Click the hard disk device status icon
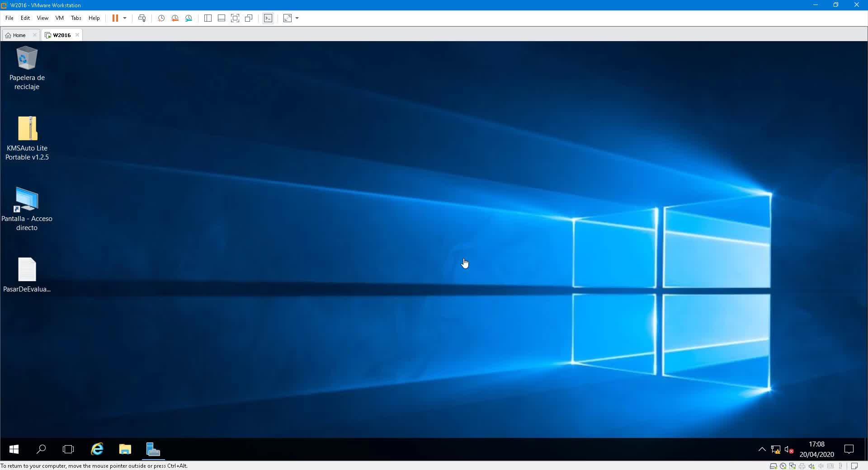This screenshot has height=470, width=868. [x=774, y=466]
